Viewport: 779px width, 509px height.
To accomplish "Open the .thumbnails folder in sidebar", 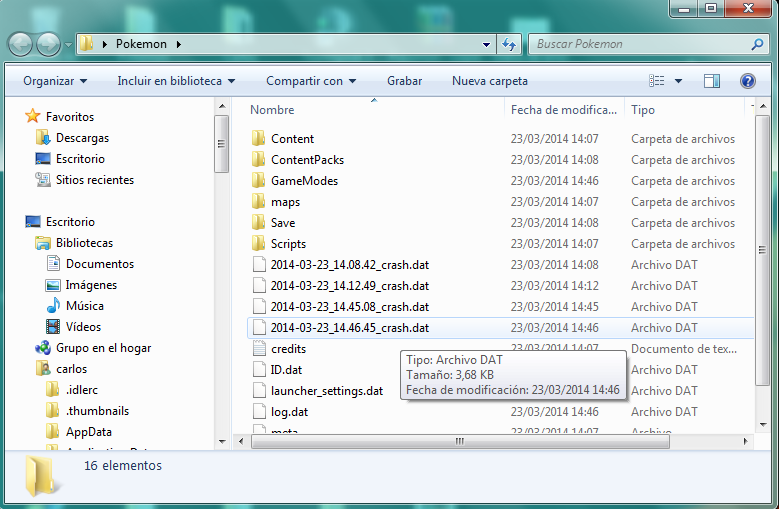I will [97, 411].
